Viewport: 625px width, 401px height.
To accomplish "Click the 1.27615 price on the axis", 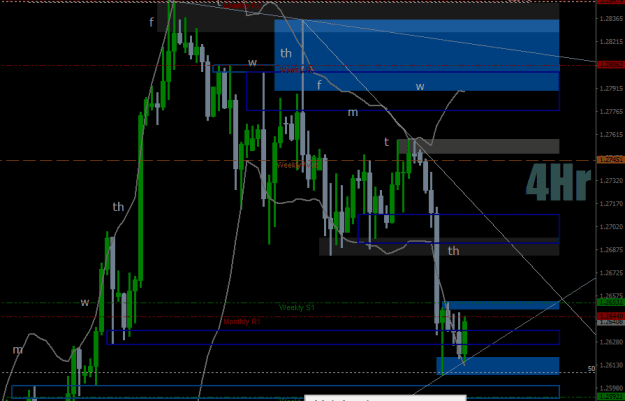I will (611, 135).
